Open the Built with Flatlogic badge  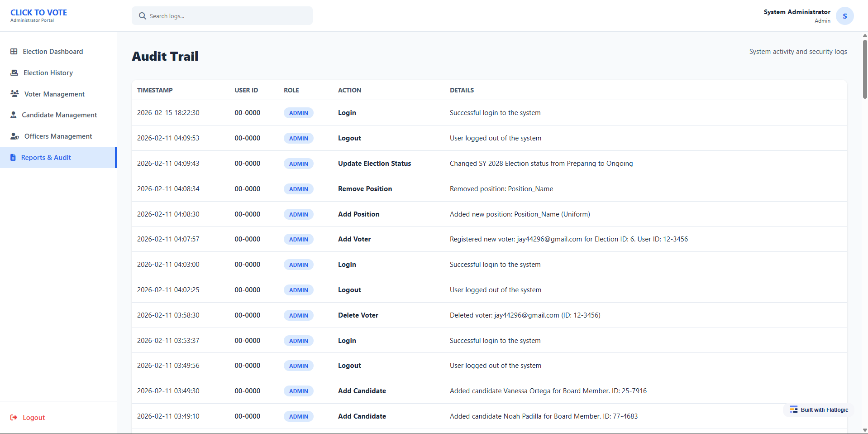[819, 410]
